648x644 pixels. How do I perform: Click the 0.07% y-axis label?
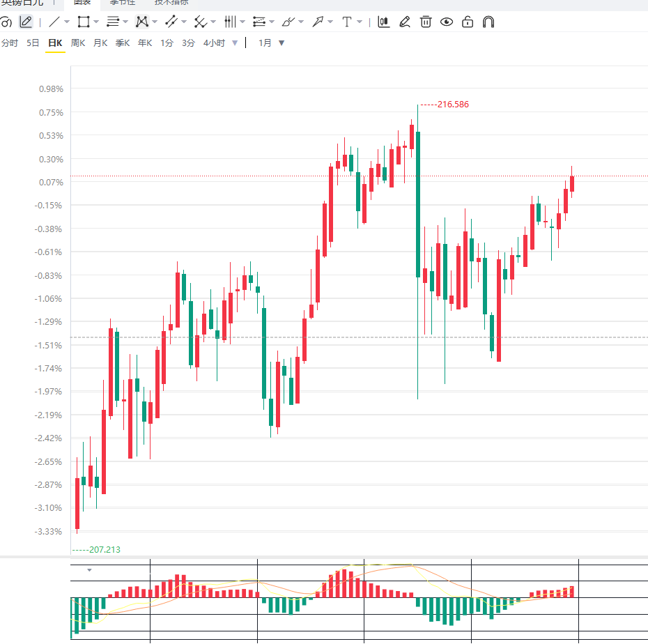pos(51,183)
